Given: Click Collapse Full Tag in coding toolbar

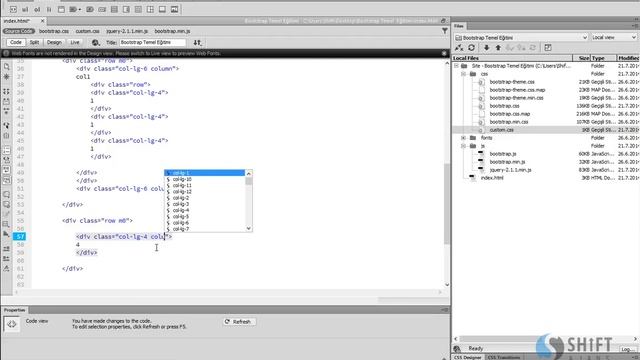Looking at the screenshot, I should pos(6,91).
